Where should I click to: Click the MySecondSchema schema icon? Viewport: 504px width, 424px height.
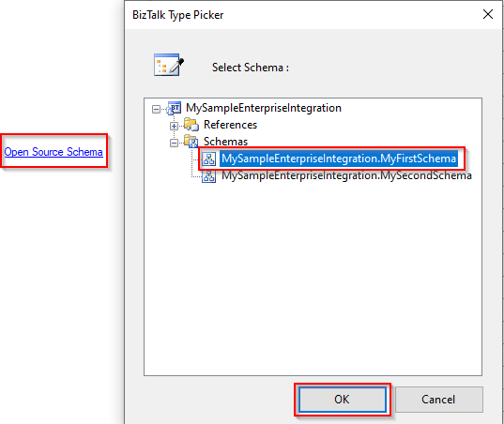[209, 175]
